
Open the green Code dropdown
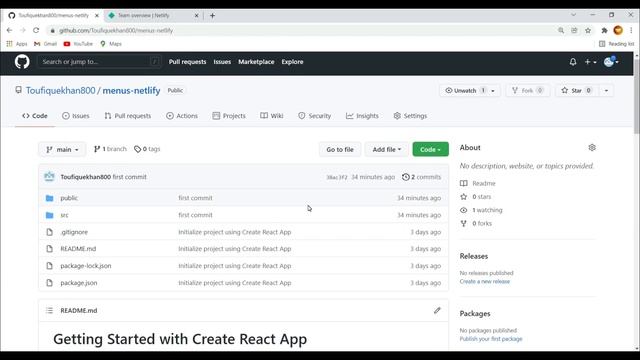(x=430, y=149)
